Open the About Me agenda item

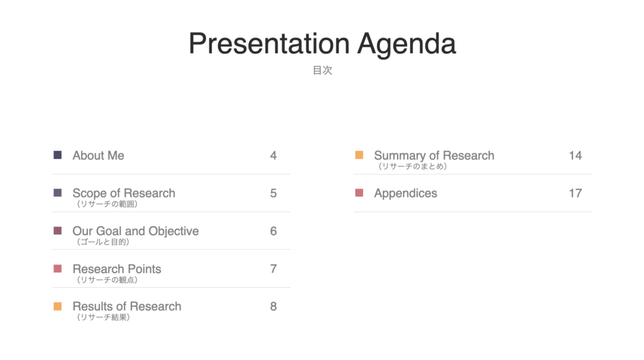98,156
